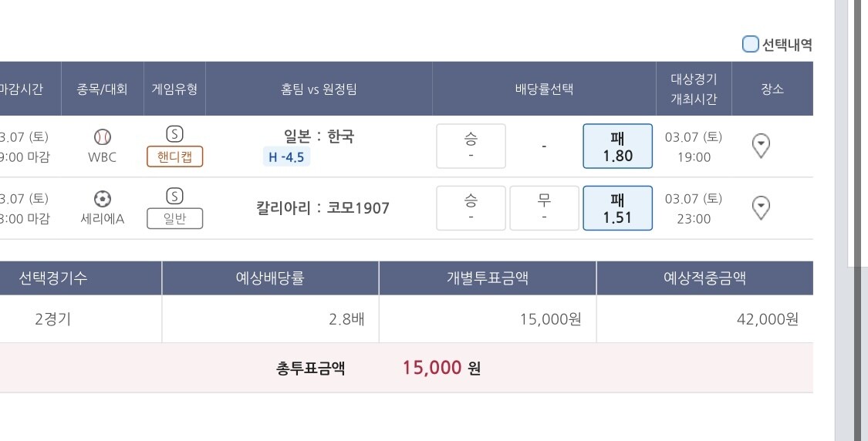
Task: Click the 일반 game type badge
Action: tap(175, 219)
